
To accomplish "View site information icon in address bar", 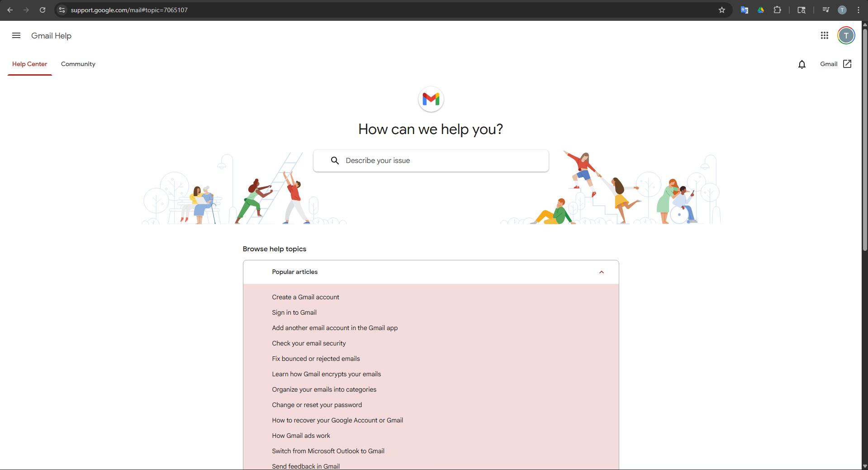I will pos(62,10).
